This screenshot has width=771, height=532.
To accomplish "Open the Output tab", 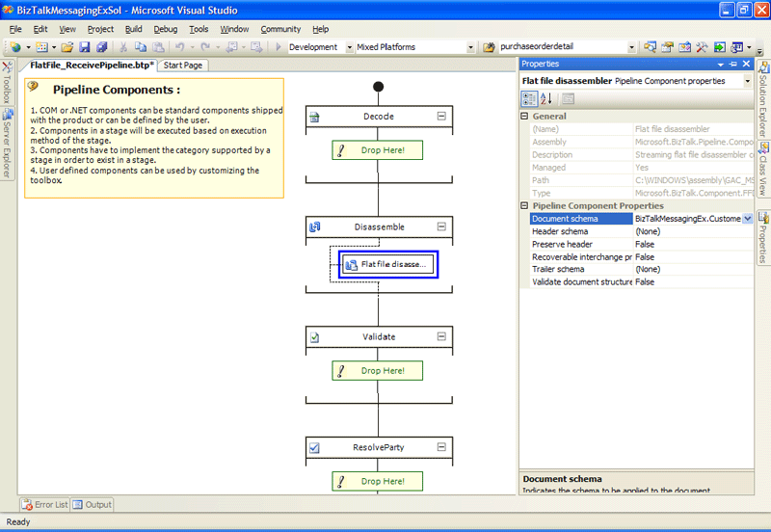I will (x=92, y=505).
